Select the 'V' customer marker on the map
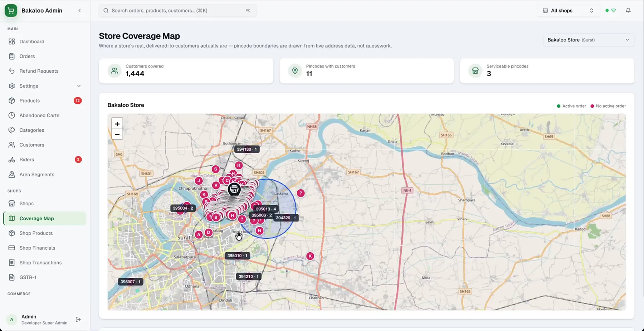Image resolution: width=644 pixels, height=331 pixels. pyautogui.click(x=216, y=185)
